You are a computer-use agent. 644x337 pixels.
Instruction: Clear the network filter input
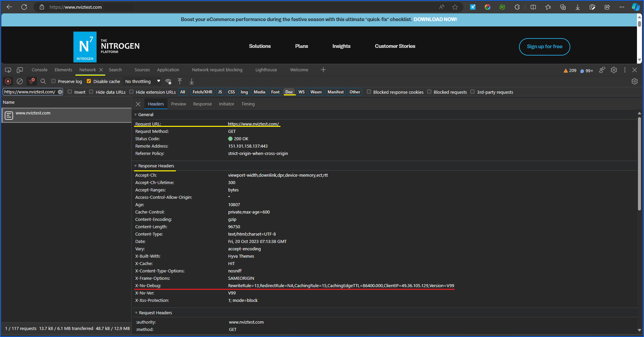pos(60,91)
